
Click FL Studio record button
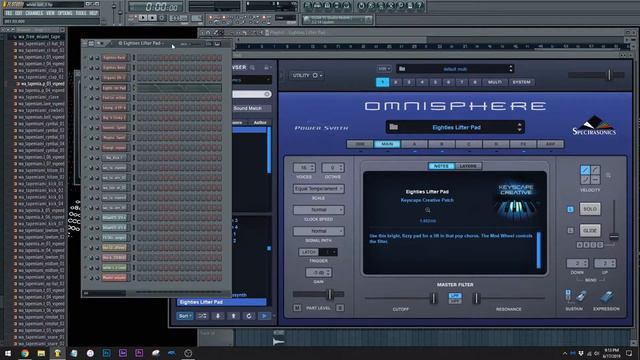coord(162,18)
